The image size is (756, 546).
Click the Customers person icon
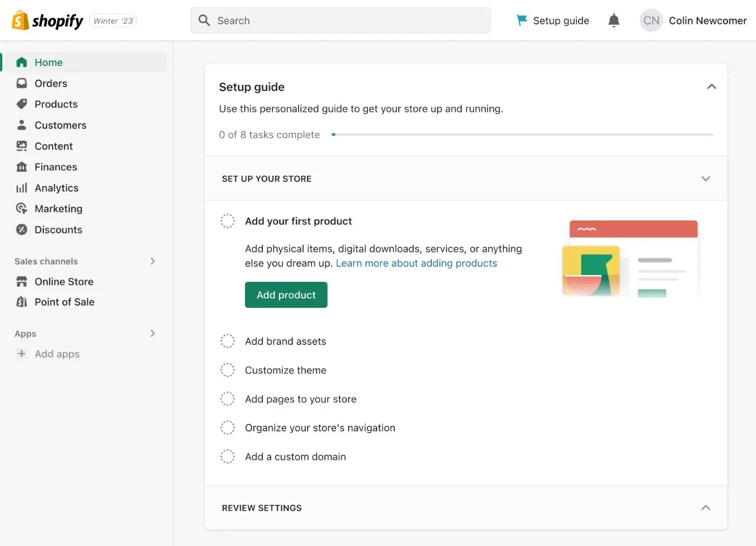tap(22, 125)
